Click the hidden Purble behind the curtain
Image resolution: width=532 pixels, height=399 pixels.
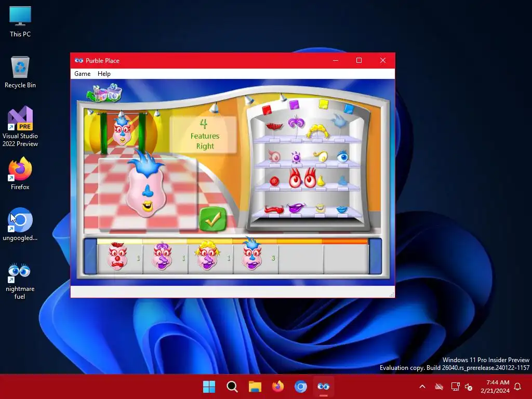click(122, 130)
